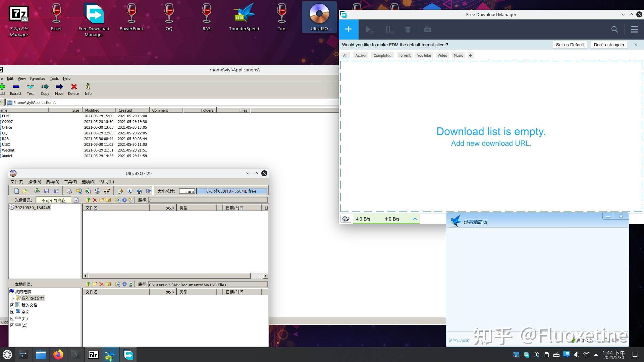644x362 pixels.
Task: Dismiss the default torrent client prompt in FDM
Action: [x=636, y=45]
